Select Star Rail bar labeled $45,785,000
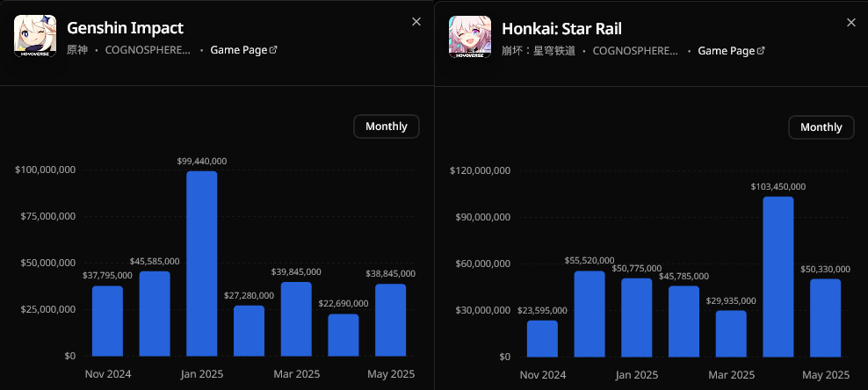This screenshot has height=390, width=868. tap(684, 321)
